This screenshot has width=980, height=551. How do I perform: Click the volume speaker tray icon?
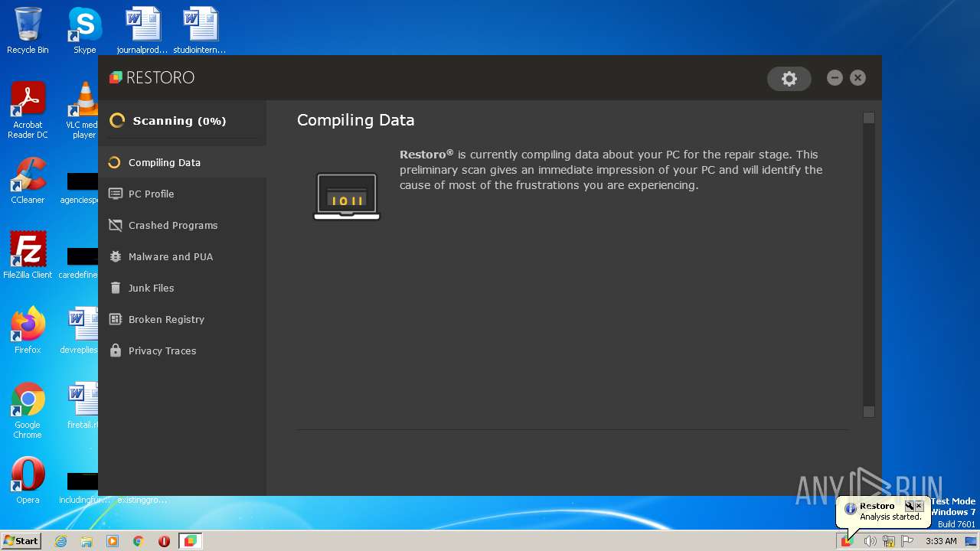[x=870, y=541]
